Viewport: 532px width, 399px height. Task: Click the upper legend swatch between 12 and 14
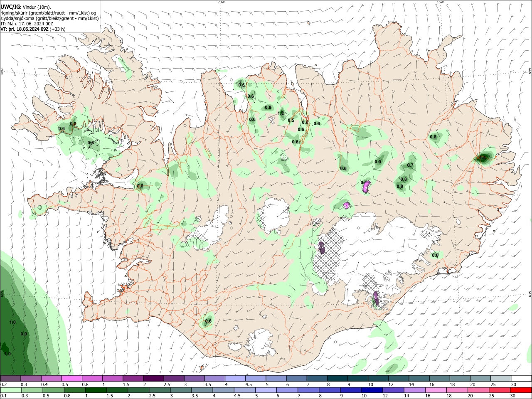point(398,379)
